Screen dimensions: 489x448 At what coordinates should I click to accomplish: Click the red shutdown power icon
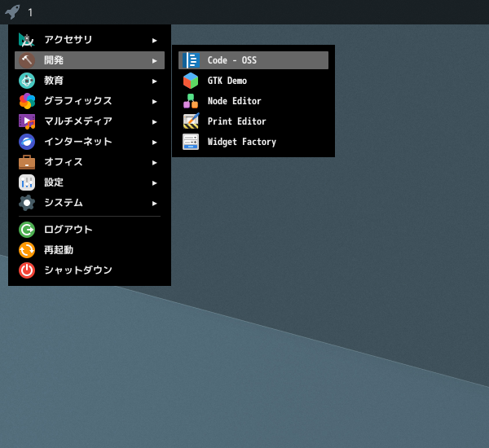[x=27, y=270]
